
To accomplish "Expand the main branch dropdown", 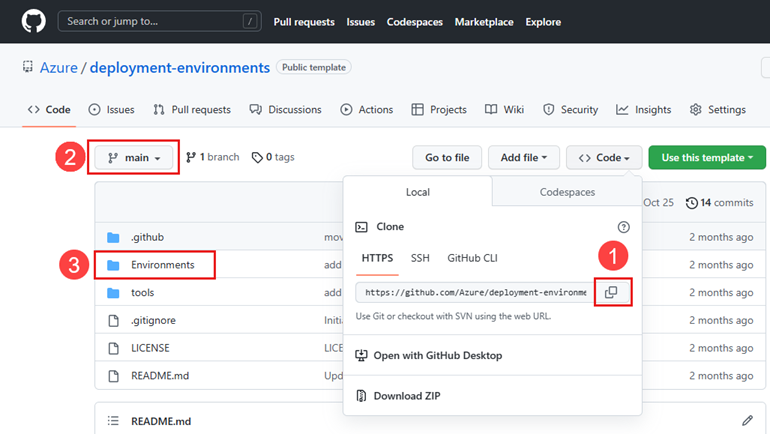I will point(135,158).
